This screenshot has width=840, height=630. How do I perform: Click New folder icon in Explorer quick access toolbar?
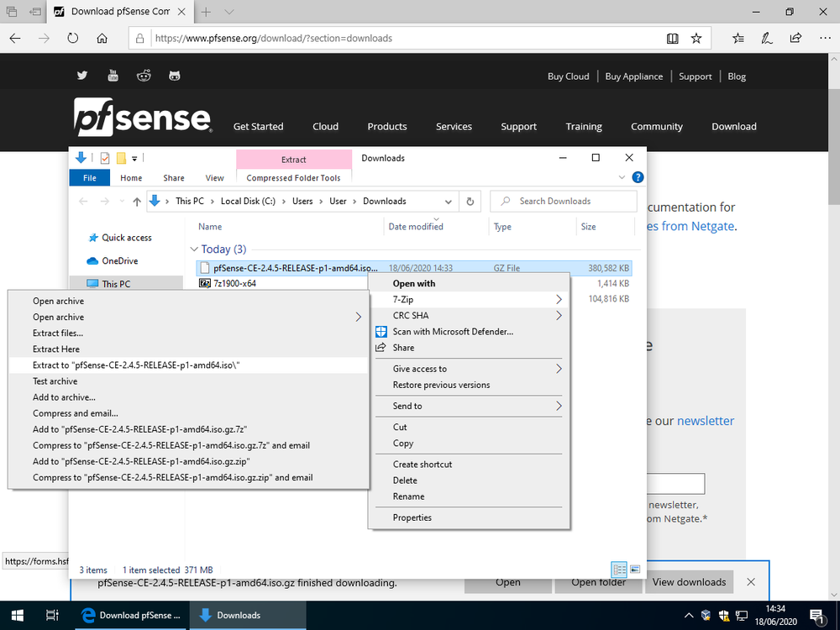click(121, 158)
